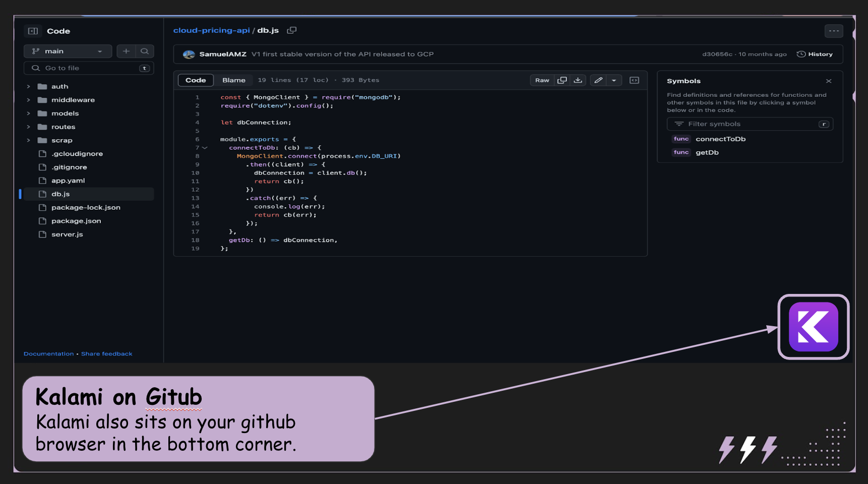This screenshot has height=484, width=868.
Task: Open the commit d30656c link
Action: (717, 54)
